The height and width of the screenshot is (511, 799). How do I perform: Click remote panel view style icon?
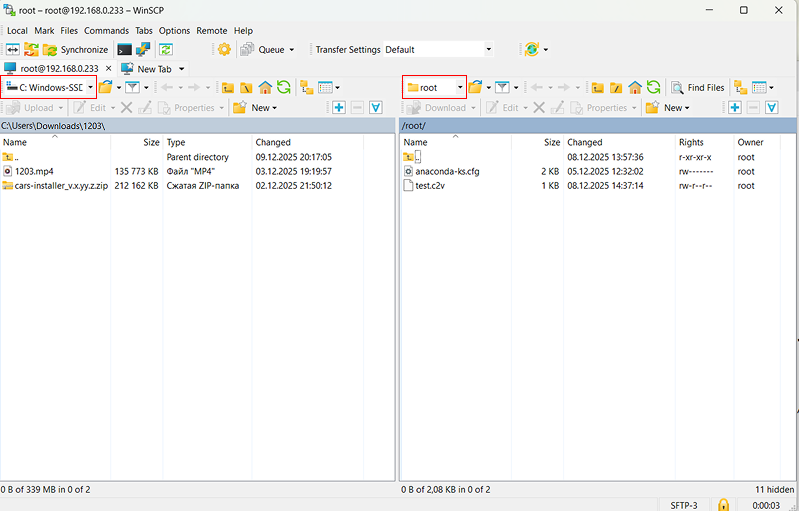point(759,88)
